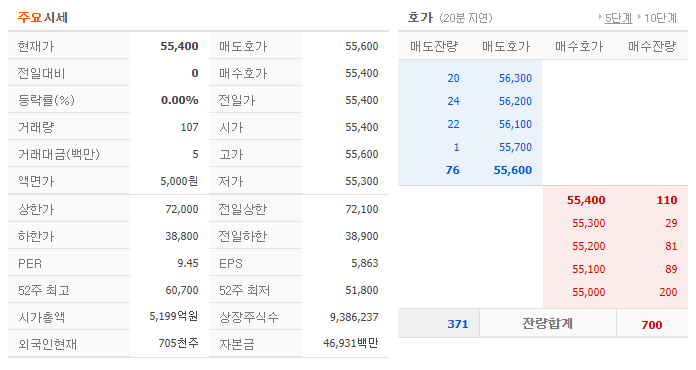Click the 현재가 value 55,400
The width and height of the screenshot is (696, 370).
click(x=179, y=46)
